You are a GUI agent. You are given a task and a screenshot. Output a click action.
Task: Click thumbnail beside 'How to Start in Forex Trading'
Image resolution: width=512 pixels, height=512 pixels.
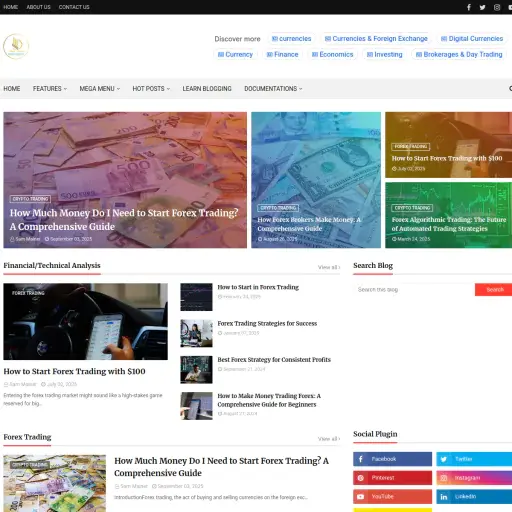pyautogui.click(x=196, y=297)
